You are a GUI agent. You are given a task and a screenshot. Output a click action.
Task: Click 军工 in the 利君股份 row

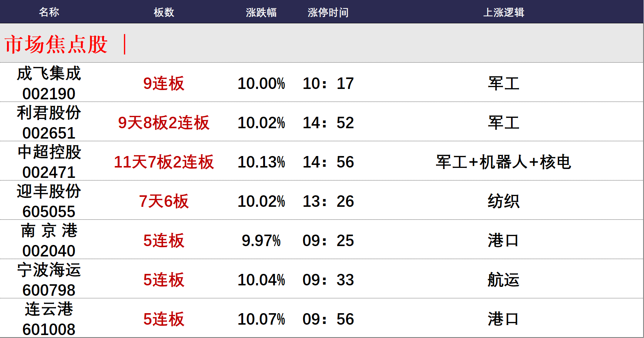point(504,123)
